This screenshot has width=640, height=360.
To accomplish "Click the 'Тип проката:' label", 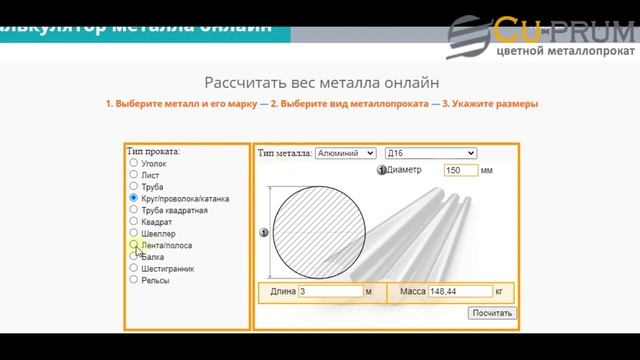I will tap(153, 151).
